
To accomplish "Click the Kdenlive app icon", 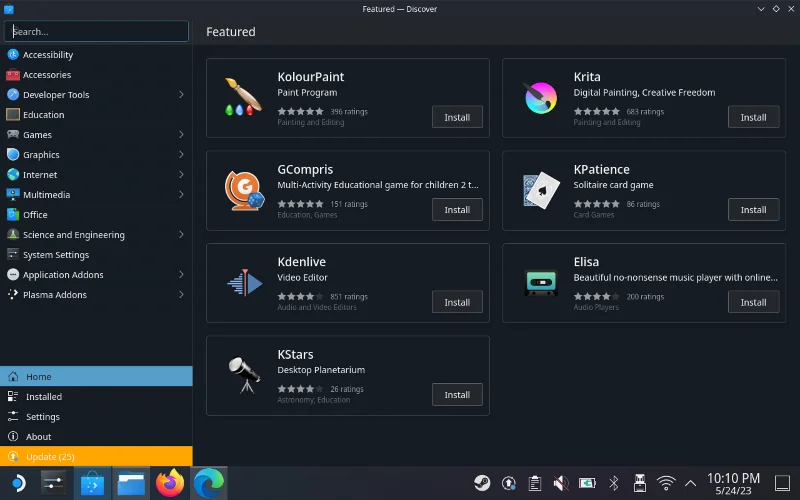I will tap(244, 283).
